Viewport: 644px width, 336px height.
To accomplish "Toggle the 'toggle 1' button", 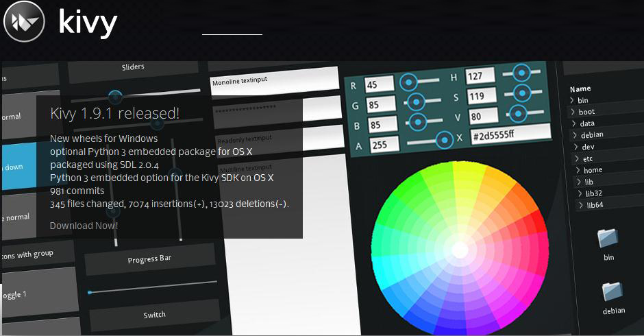I will (39, 293).
